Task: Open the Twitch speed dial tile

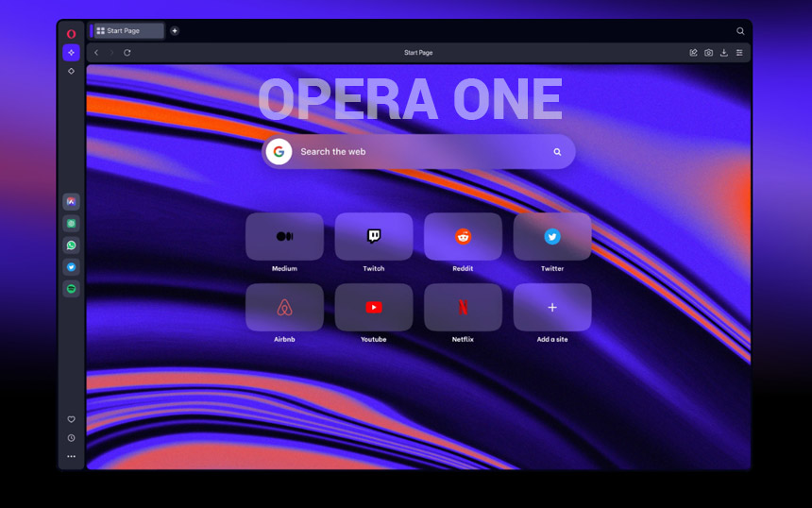Action: (x=373, y=237)
